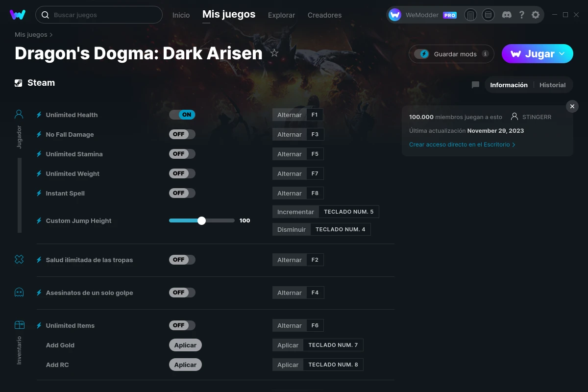The image size is (588, 392).
Task: Click the TECLADO NUM. 5 Incrementar hotkey
Action: [x=349, y=212]
